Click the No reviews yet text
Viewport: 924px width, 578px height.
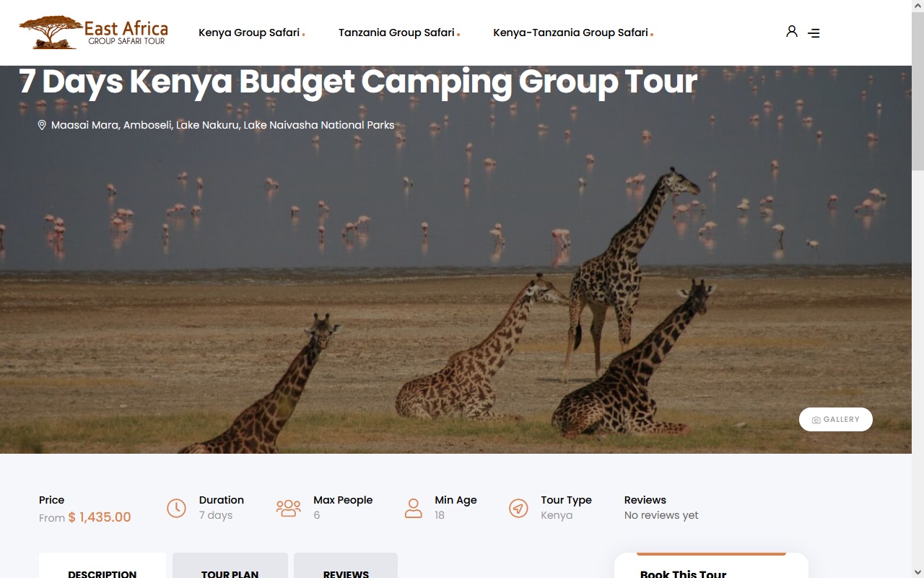pos(661,515)
